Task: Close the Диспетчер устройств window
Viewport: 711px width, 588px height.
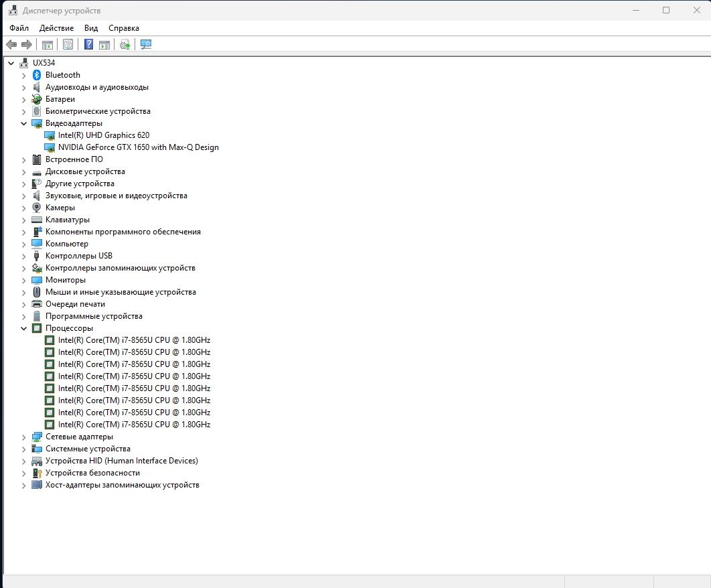Action: [x=696, y=10]
